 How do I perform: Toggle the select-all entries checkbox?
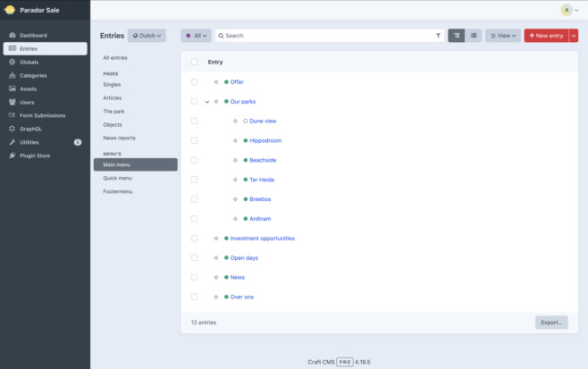194,62
